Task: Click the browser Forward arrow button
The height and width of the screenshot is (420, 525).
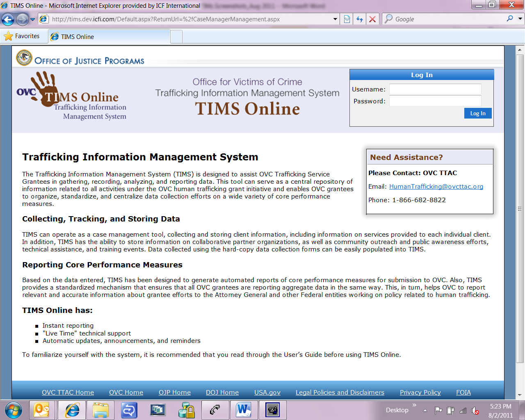Action: (x=22, y=19)
